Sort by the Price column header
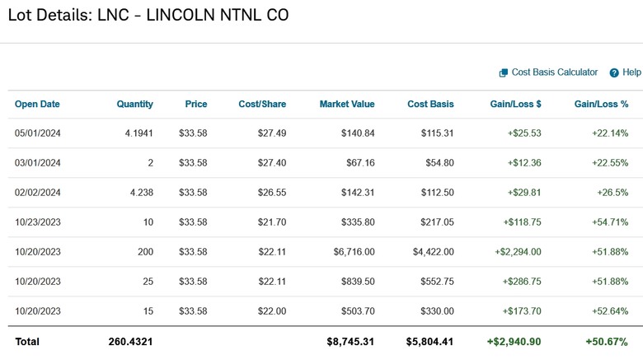The width and height of the screenshot is (643, 364). point(196,104)
